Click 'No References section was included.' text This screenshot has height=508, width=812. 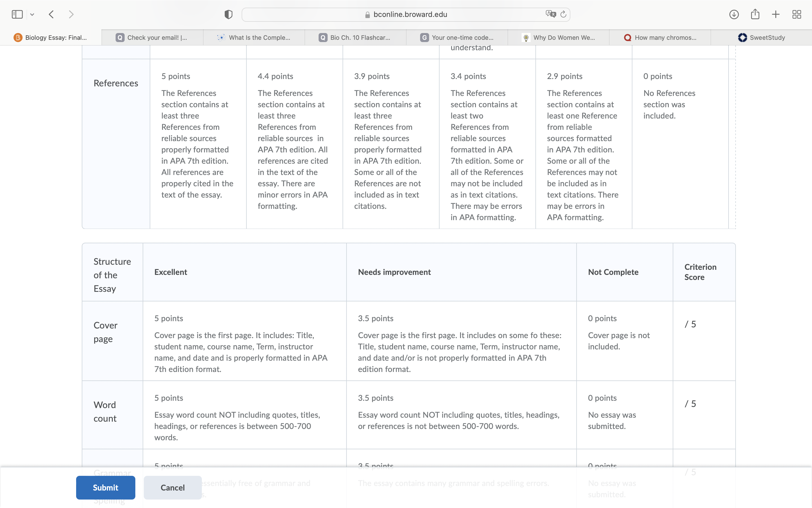tap(669, 104)
